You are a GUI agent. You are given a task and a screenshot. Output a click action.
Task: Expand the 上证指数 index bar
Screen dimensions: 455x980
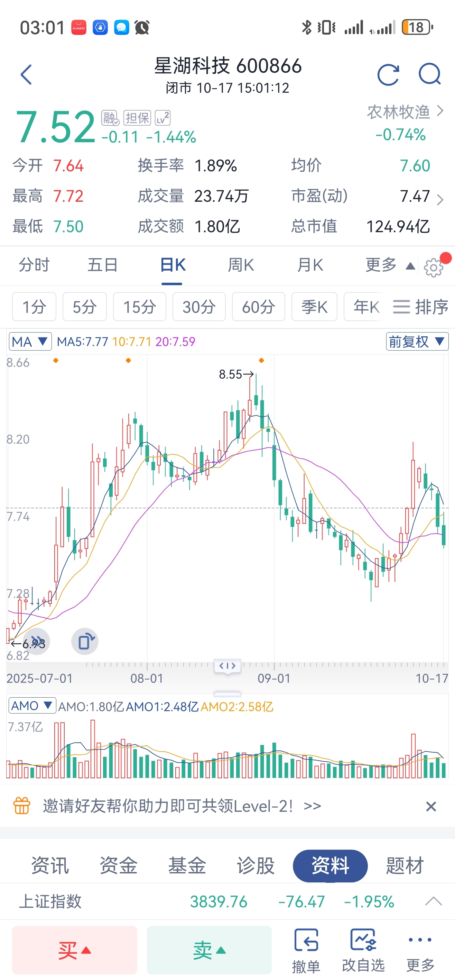(433, 901)
